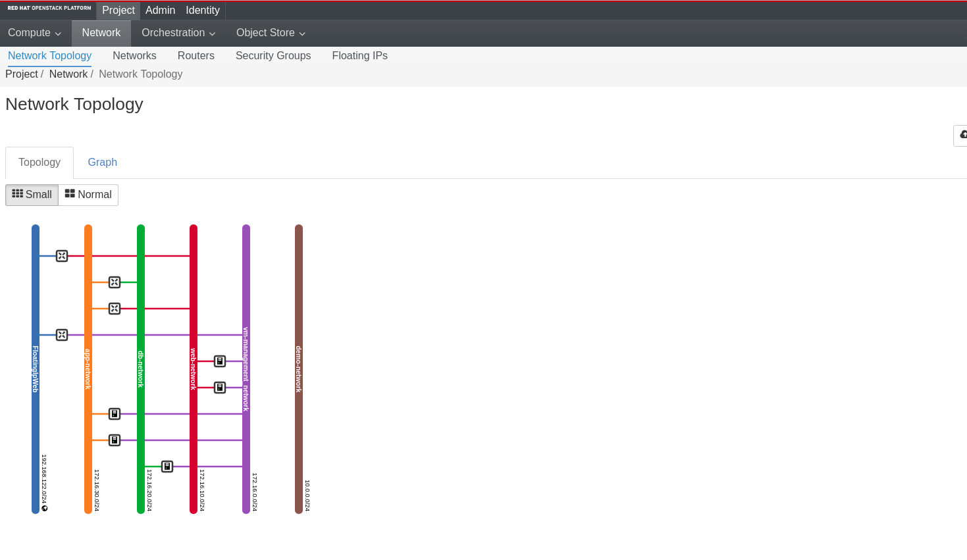The height and width of the screenshot is (560, 967).
Task: Click the router linking FloatingIpWeb to vm-management network
Action: [x=62, y=335]
